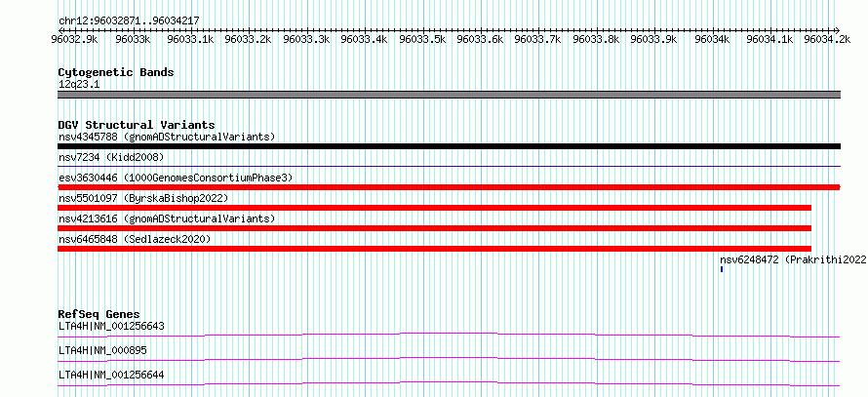Click the 96033k ruler tick label
868x397 pixels.
click(x=133, y=39)
